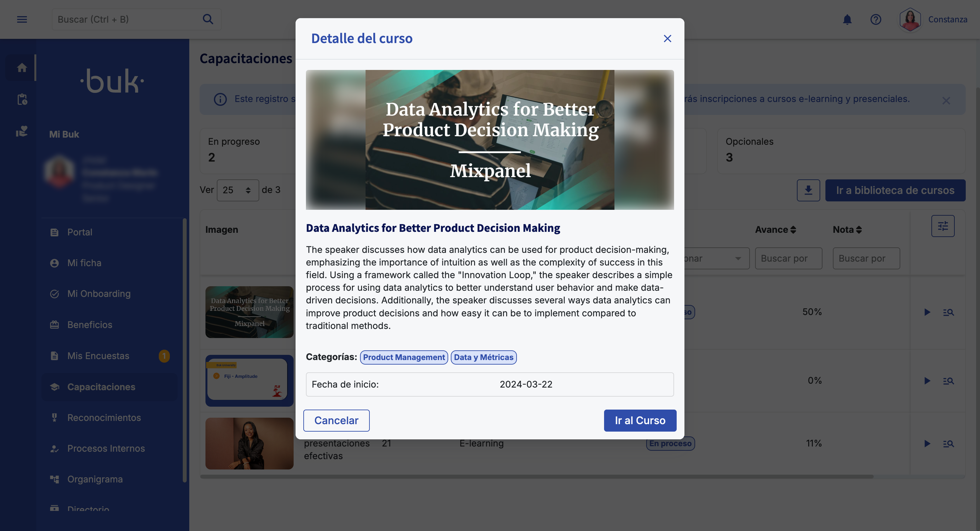Click Constanza's profile avatar
The width and height of the screenshot is (980, 531).
[x=910, y=19]
